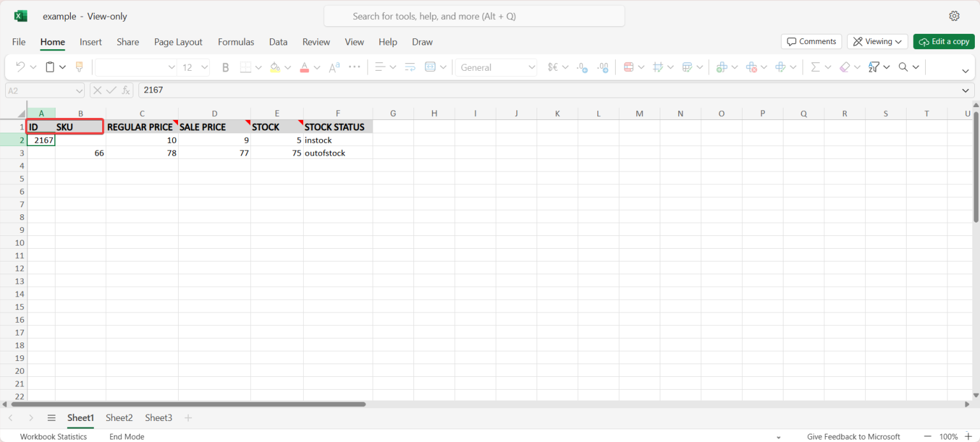Toggle the Wrap Text option
The image size is (980, 442).
coord(410,67)
